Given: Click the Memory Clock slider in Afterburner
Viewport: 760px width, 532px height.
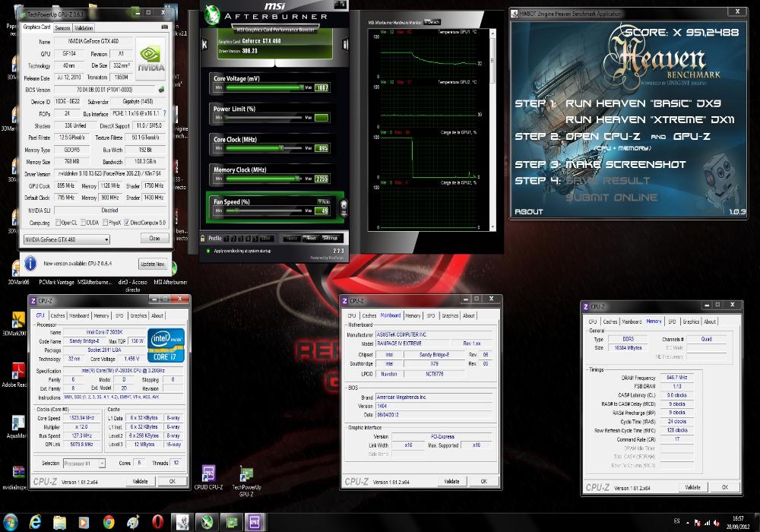Looking at the screenshot, I should pyautogui.click(x=264, y=179).
